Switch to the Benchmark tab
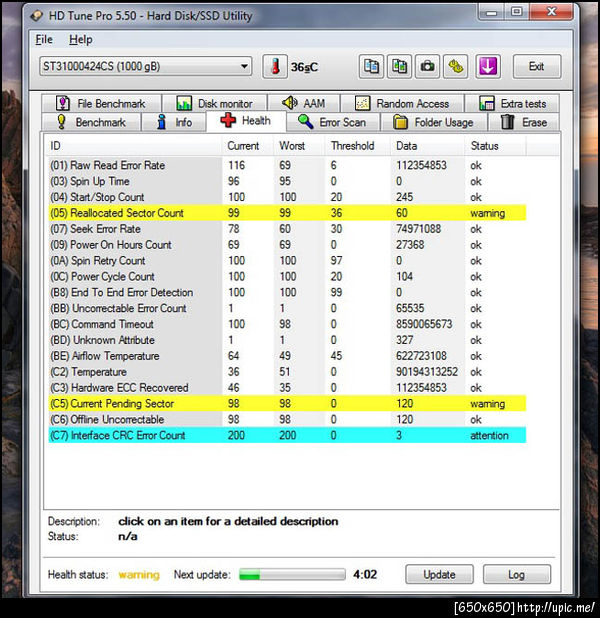Viewport: 600px width, 618px height. point(91,122)
